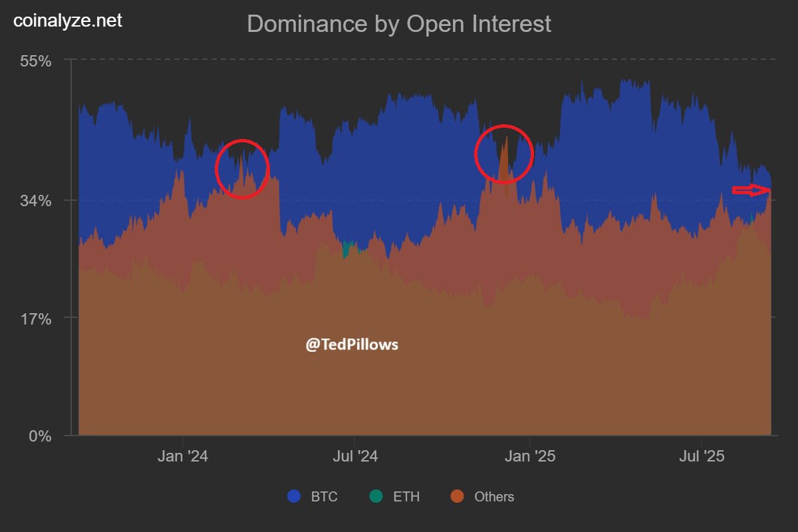Click the coinalyze.net watermark link
The image size is (798, 532).
click(x=68, y=21)
